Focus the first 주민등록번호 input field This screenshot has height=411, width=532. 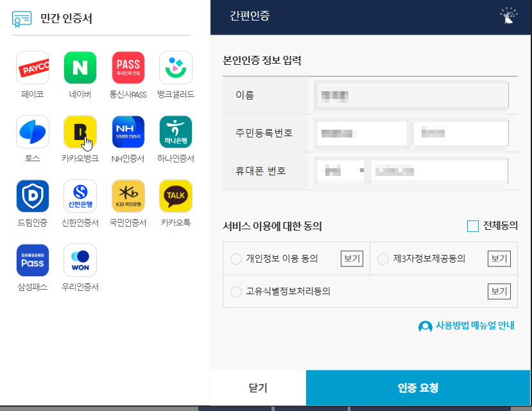(362, 133)
